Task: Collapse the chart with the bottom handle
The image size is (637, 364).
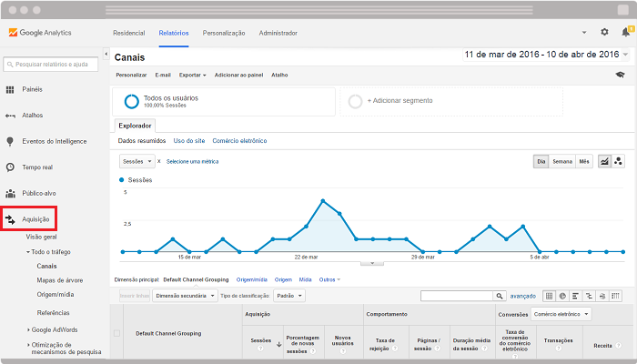Action: (372, 264)
